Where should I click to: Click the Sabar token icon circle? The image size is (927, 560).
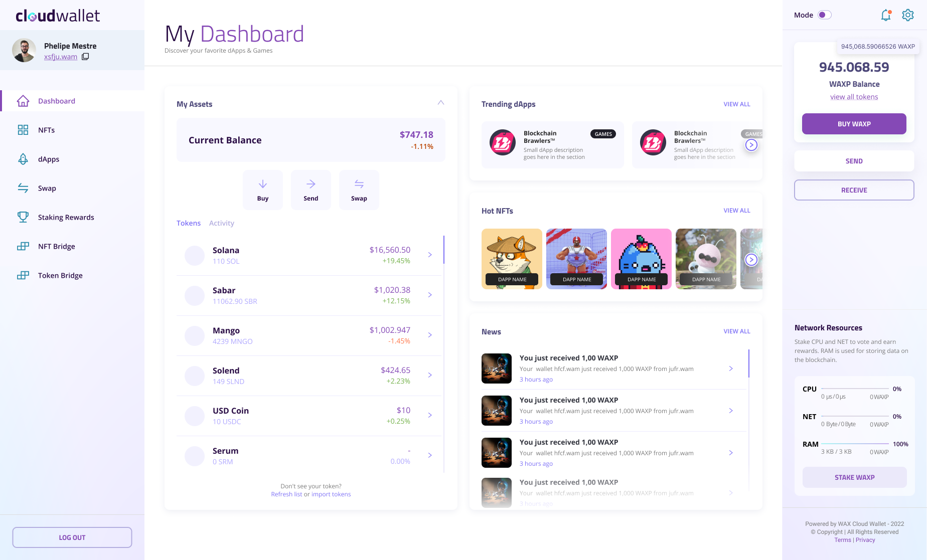point(195,296)
